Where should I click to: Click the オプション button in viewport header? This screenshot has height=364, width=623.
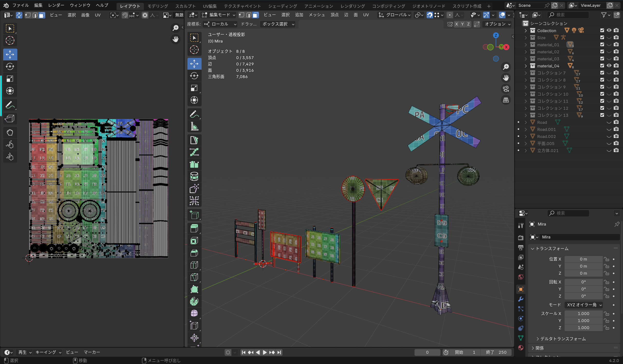(x=497, y=24)
